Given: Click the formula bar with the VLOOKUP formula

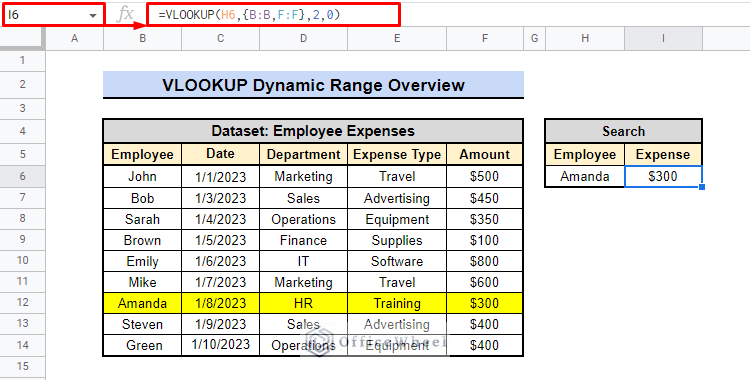Looking at the screenshot, I should pyautogui.click(x=274, y=15).
